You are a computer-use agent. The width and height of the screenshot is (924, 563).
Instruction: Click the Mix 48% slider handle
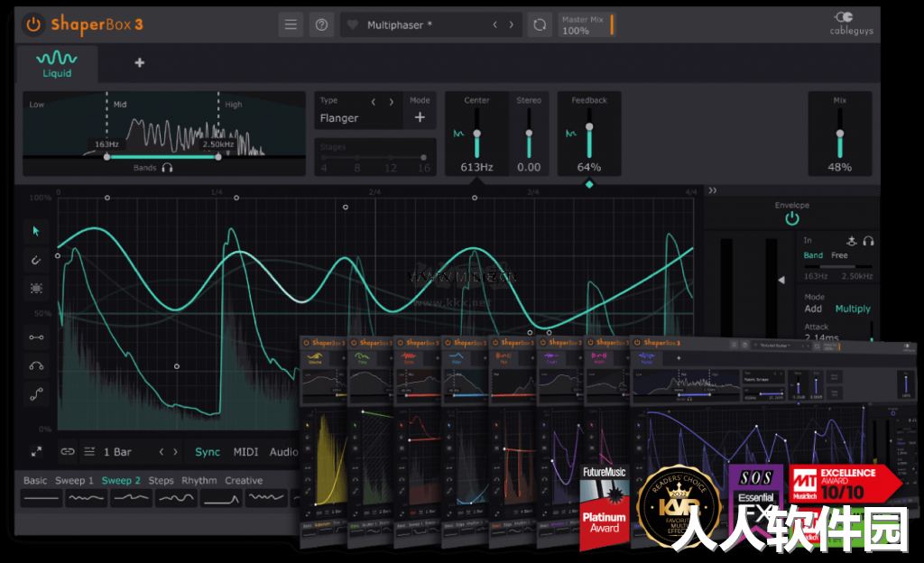[x=840, y=134]
